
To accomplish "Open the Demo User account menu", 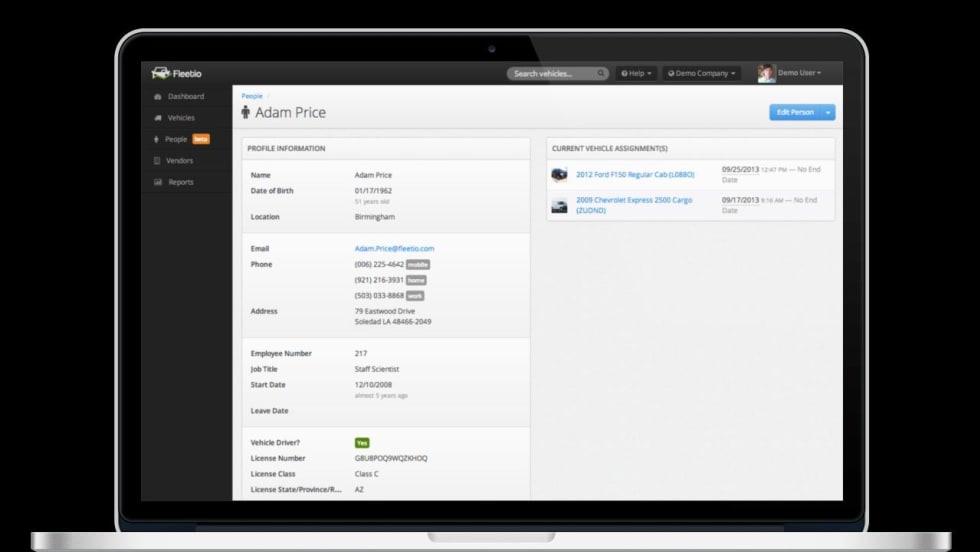I will pyautogui.click(x=799, y=73).
